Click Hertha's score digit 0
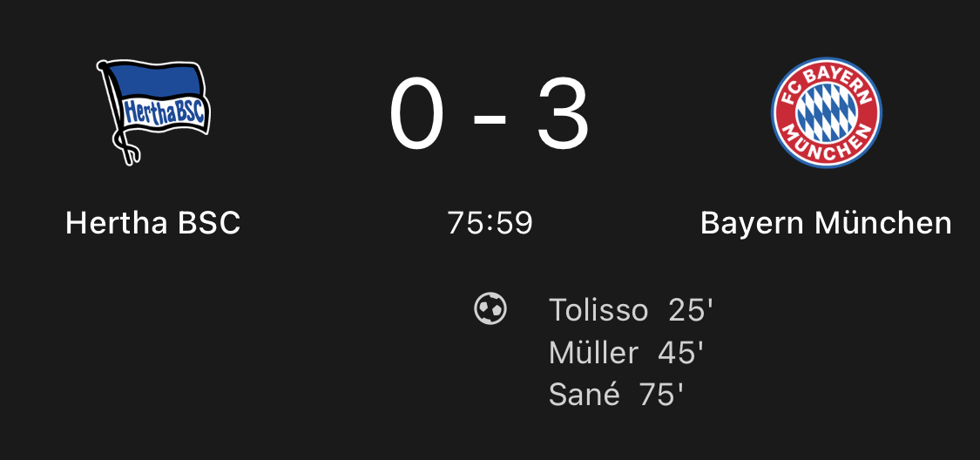Screen dimensions: 980x460 point(417,114)
